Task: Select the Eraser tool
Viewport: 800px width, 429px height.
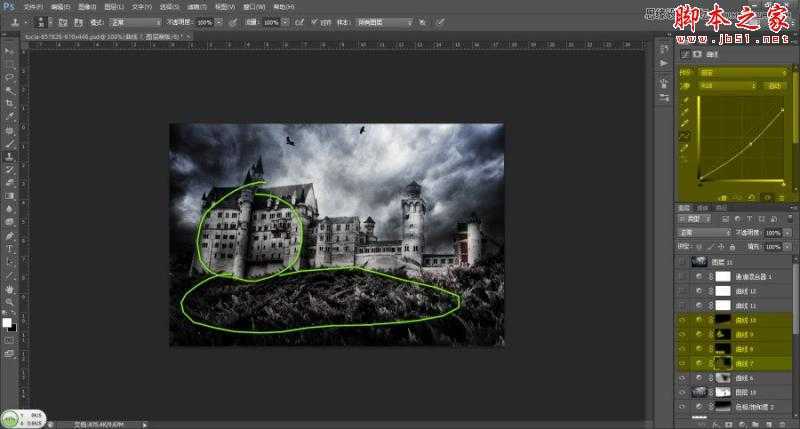Action: click(x=9, y=183)
